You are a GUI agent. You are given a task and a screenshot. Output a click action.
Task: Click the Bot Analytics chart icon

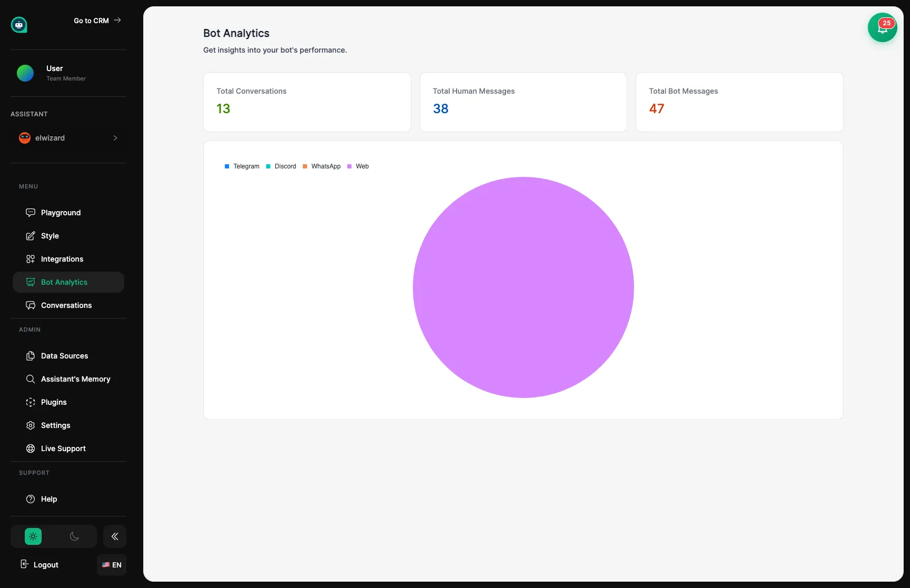[31, 282]
